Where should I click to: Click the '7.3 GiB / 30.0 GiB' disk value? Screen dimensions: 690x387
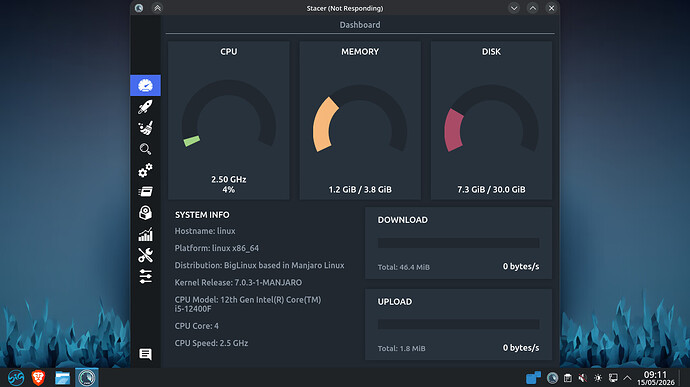(491, 189)
